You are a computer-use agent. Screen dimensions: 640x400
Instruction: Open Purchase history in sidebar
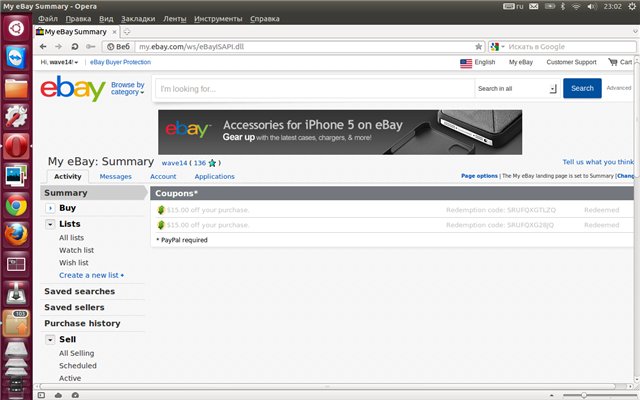click(x=82, y=323)
